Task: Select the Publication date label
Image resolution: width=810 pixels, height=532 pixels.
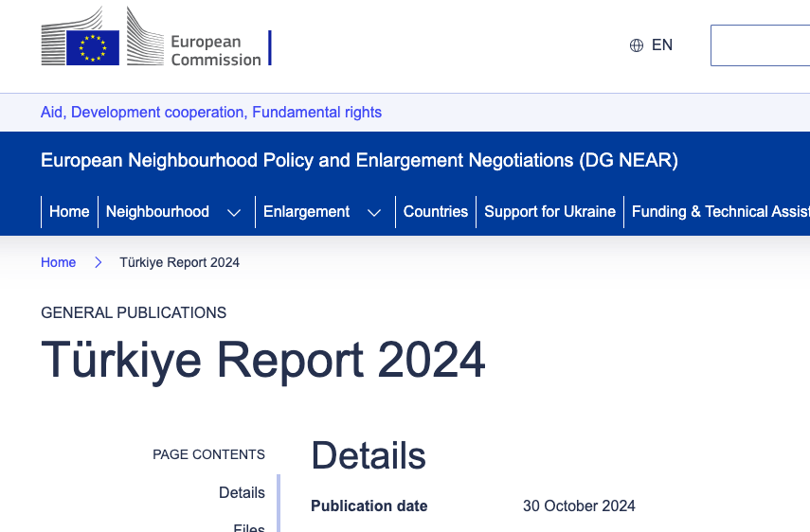Action: tap(369, 505)
